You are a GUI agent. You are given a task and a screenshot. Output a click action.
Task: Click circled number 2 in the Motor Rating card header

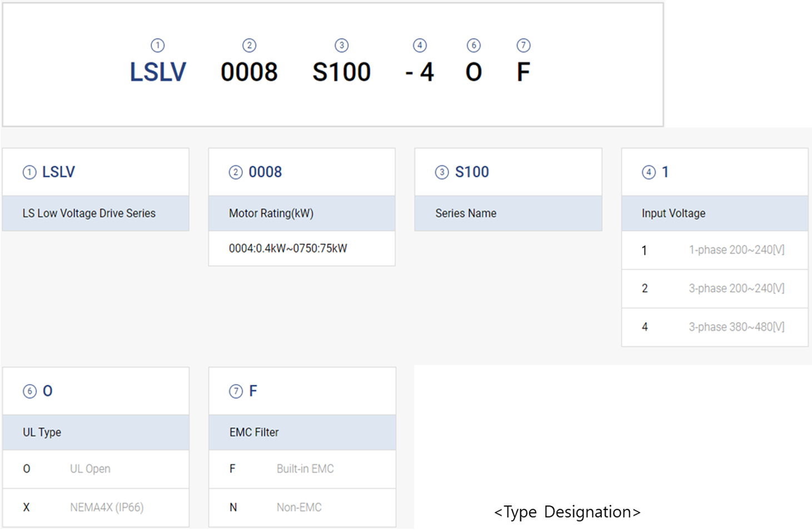(236, 172)
